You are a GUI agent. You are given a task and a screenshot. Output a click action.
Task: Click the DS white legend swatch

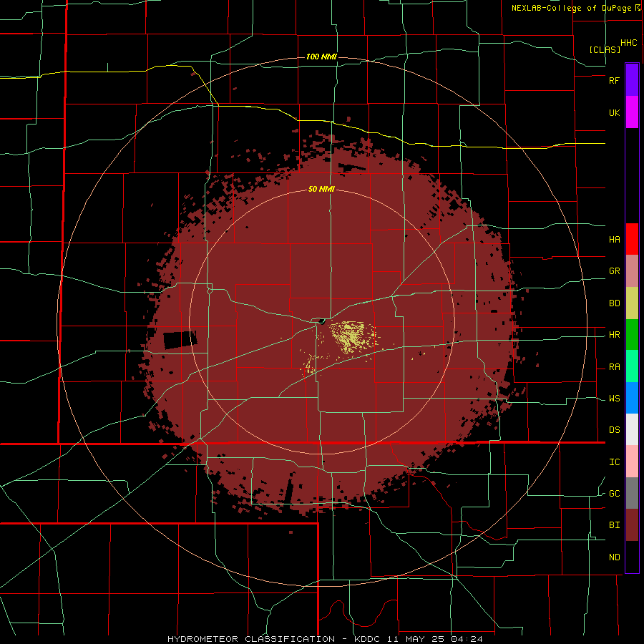[632, 429]
